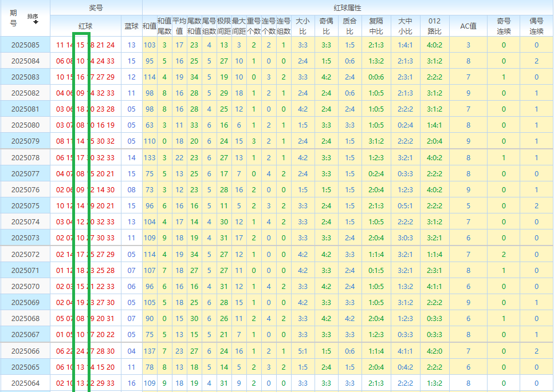
Task: Click the 奇号连续 column header
Action: pyautogui.click(x=504, y=26)
